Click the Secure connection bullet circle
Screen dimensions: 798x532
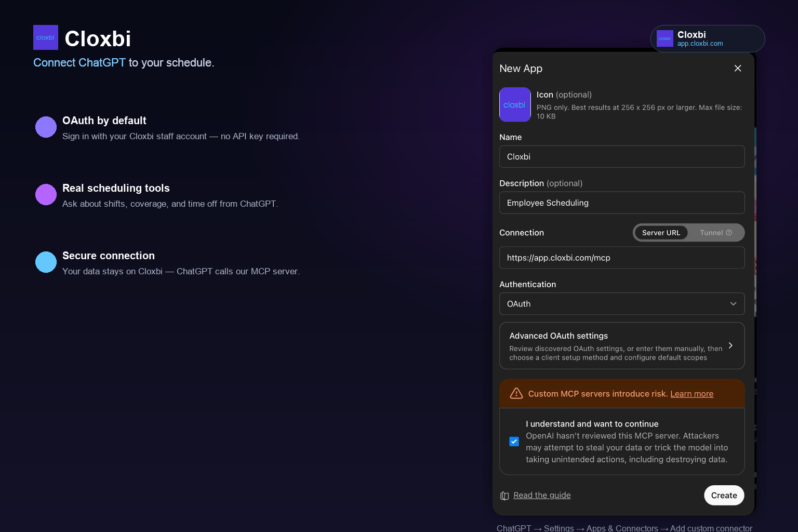tap(46, 262)
